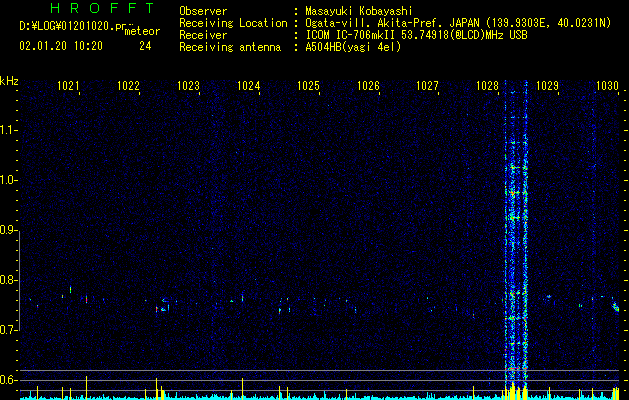629x400 pixels.
Task: Click the 'Receiver' field label
Action: pos(203,35)
